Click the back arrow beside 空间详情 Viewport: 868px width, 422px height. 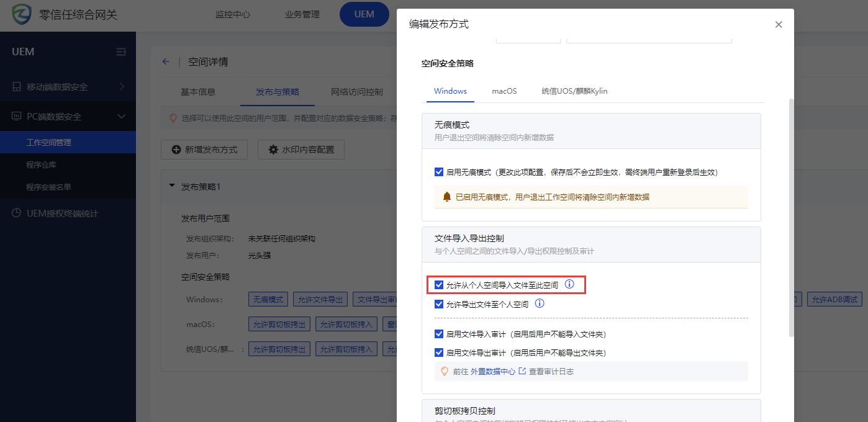pyautogui.click(x=166, y=61)
